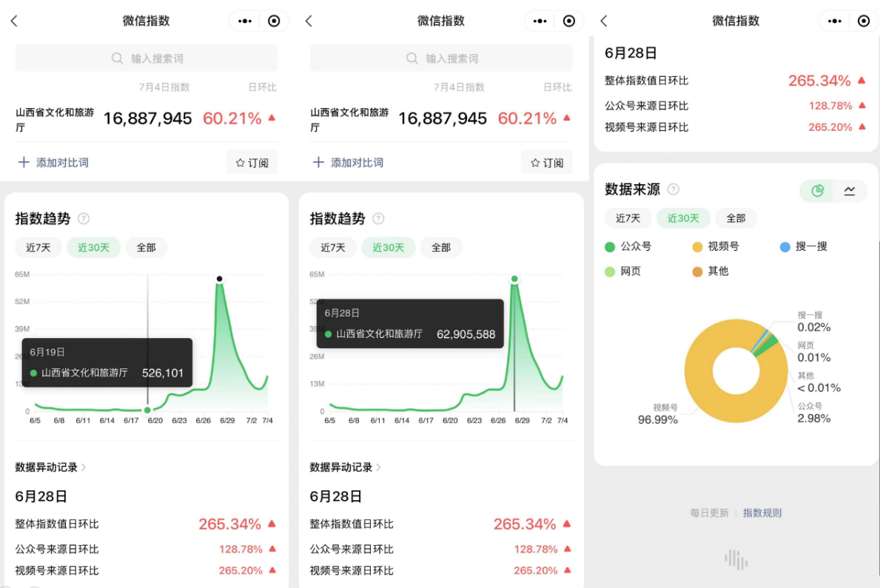Select 近7天 tab in left panel trend
880x588 pixels.
[38, 248]
